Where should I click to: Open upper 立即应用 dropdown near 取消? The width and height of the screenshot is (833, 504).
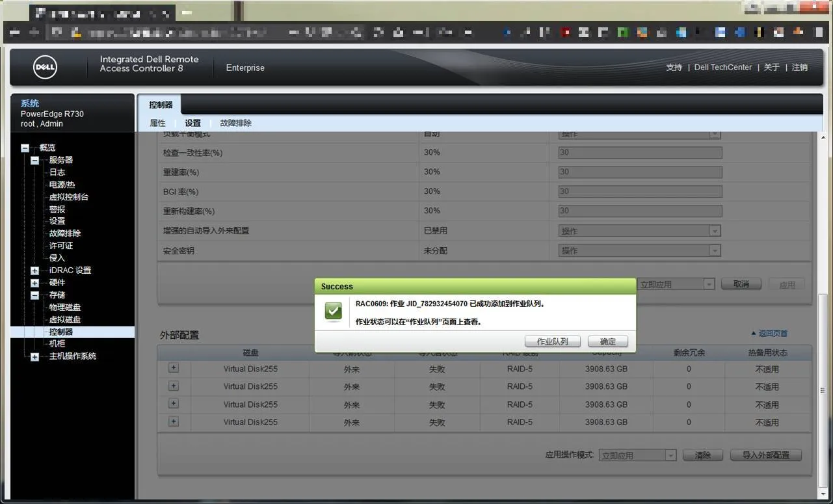[x=676, y=284]
